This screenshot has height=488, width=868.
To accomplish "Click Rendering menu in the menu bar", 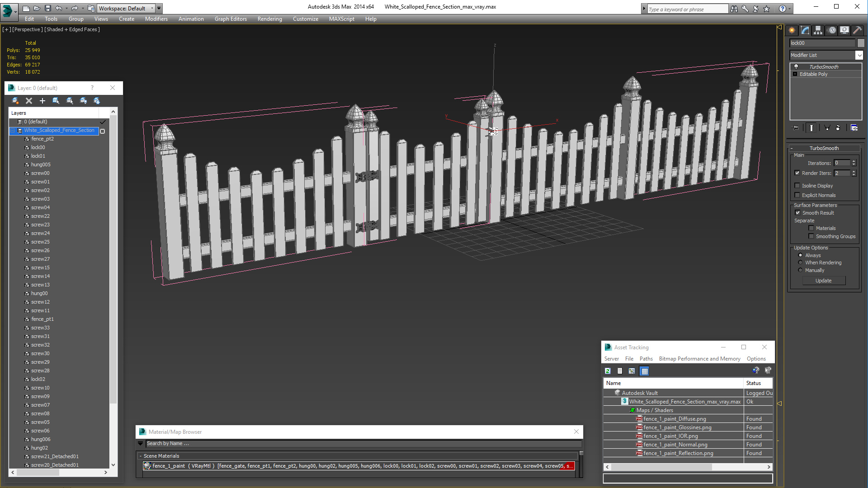I will pos(270,19).
